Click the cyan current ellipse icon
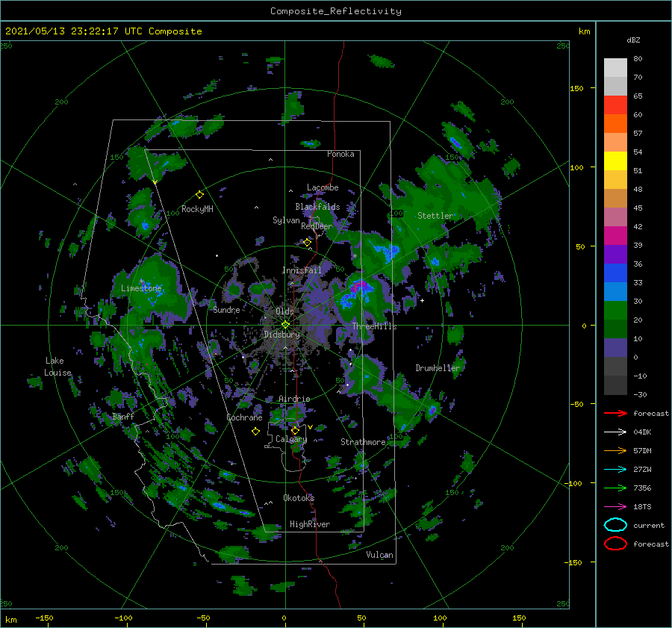The image size is (672, 628). point(615,525)
